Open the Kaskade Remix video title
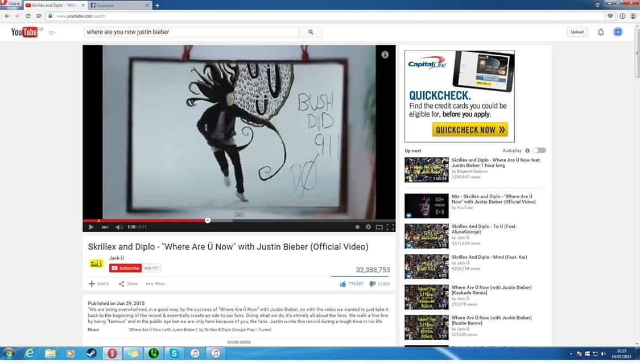The image size is (640, 364). pyautogui.click(x=492, y=290)
